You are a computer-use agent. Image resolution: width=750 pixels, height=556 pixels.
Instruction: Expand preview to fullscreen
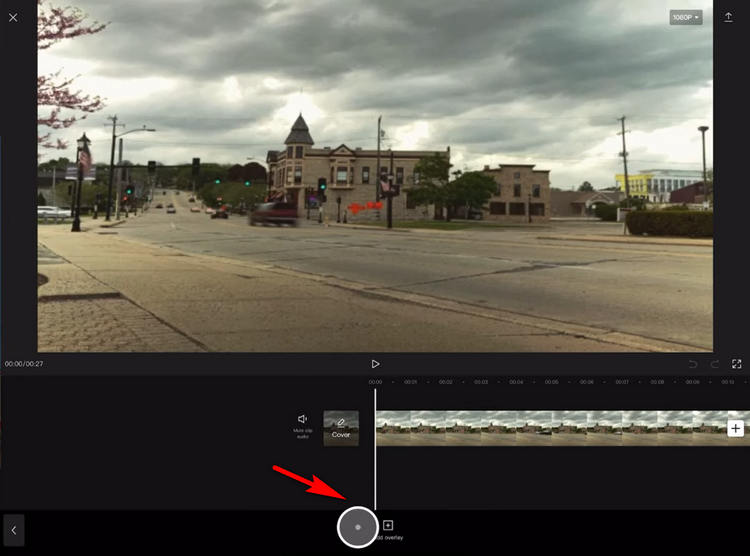[x=737, y=364]
